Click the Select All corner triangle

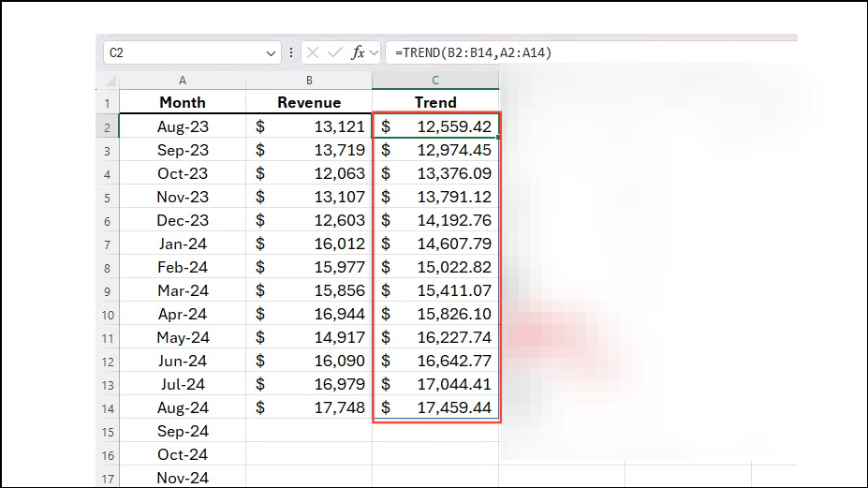point(110,81)
